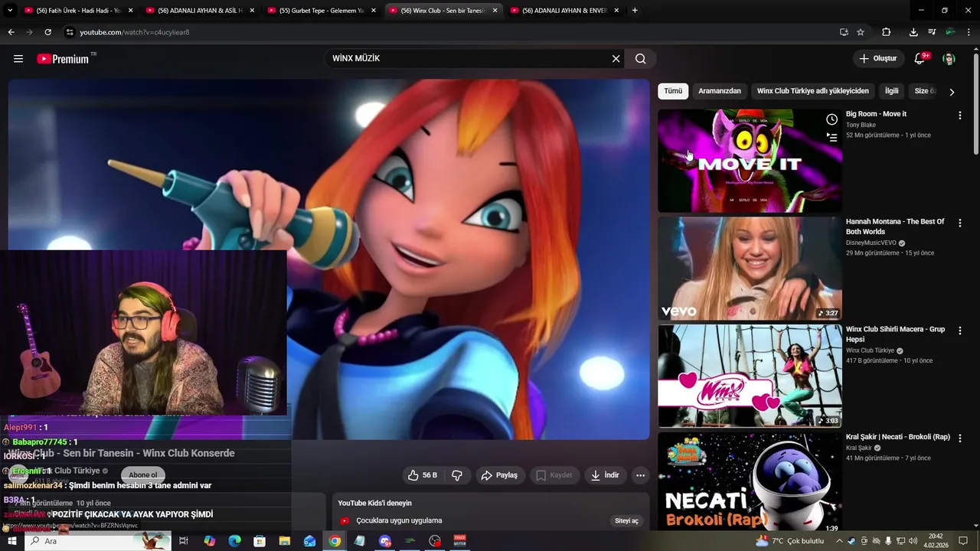Reload the page in Chrome
This screenshot has height=551, width=980.
pos(47,32)
